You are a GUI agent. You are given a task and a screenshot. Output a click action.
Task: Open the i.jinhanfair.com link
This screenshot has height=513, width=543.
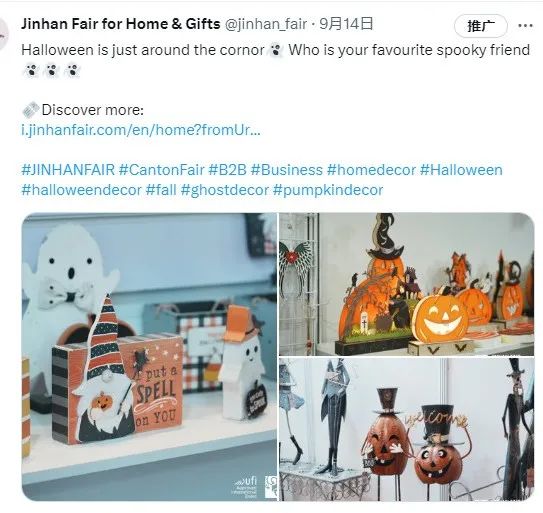141,130
